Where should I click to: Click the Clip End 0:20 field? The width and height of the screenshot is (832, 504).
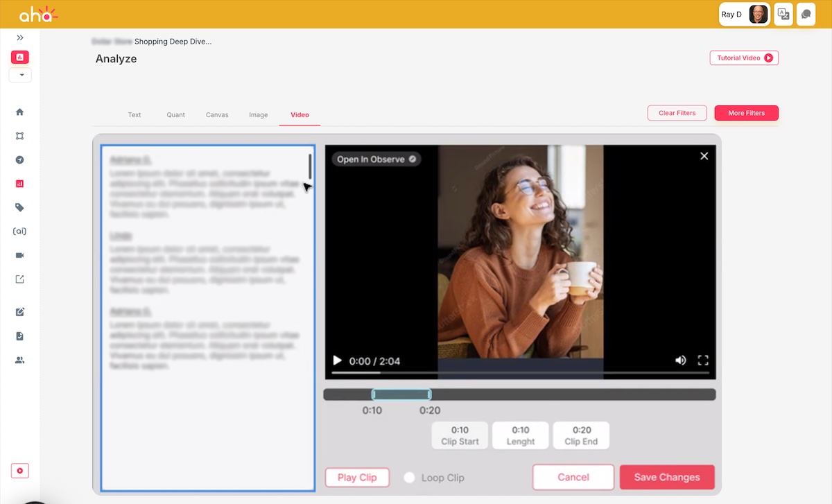581,435
